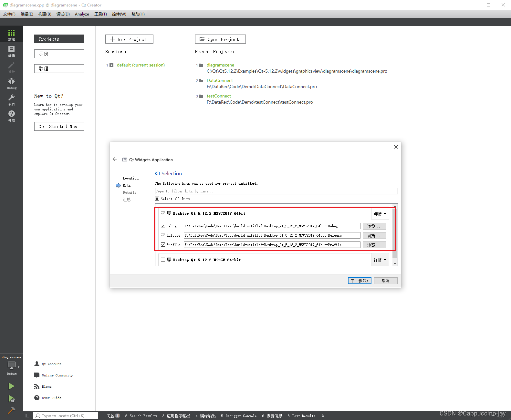Close the Qt Widgets Application dialog
This screenshot has width=511, height=420.
click(396, 147)
